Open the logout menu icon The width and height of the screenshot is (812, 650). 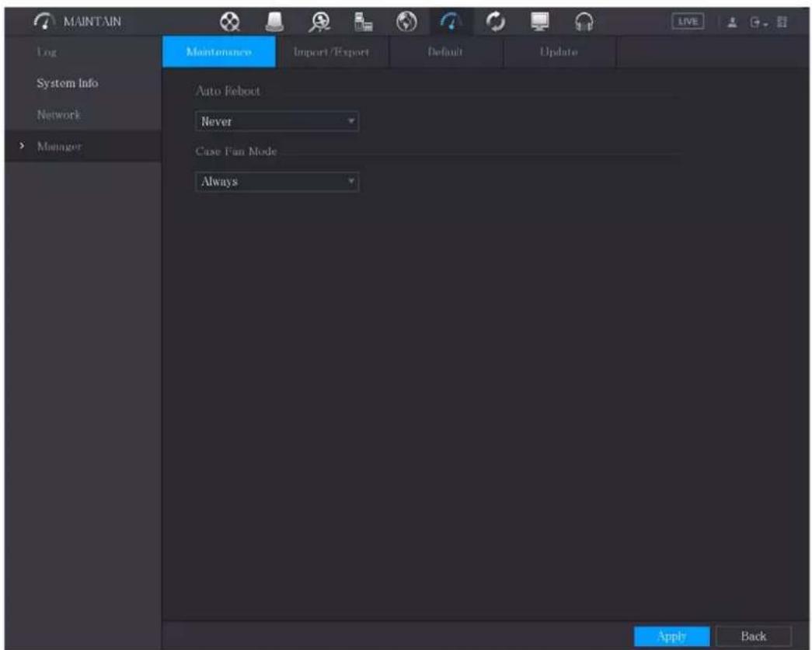click(758, 23)
